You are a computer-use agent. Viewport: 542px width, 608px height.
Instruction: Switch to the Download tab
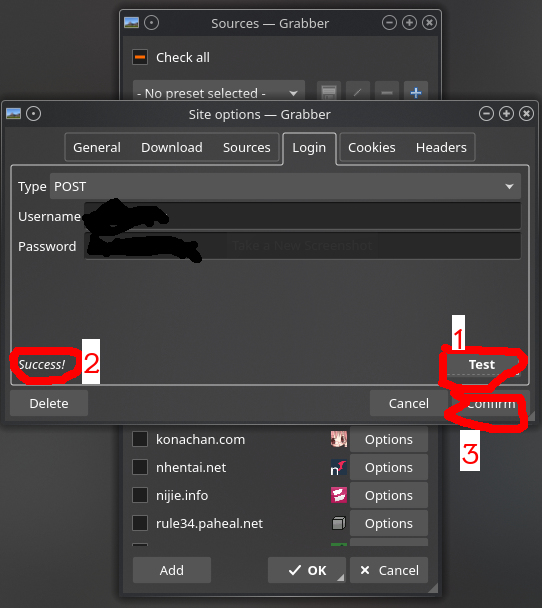[172, 147]
